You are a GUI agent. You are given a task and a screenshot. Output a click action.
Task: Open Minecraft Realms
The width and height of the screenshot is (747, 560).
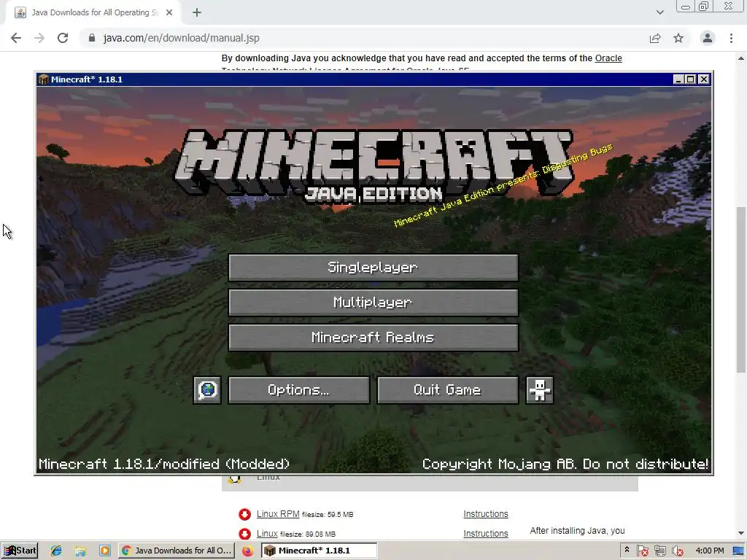pos(373,338)
